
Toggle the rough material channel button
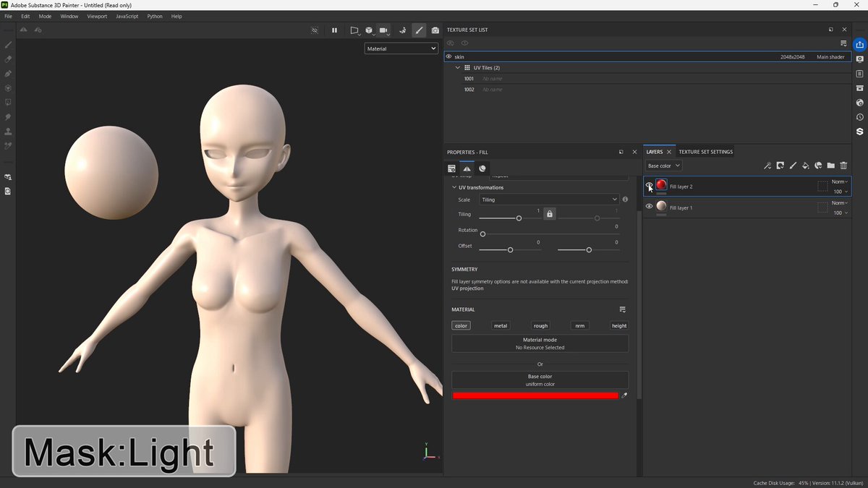pyautogui.click(x=540, y=326)
